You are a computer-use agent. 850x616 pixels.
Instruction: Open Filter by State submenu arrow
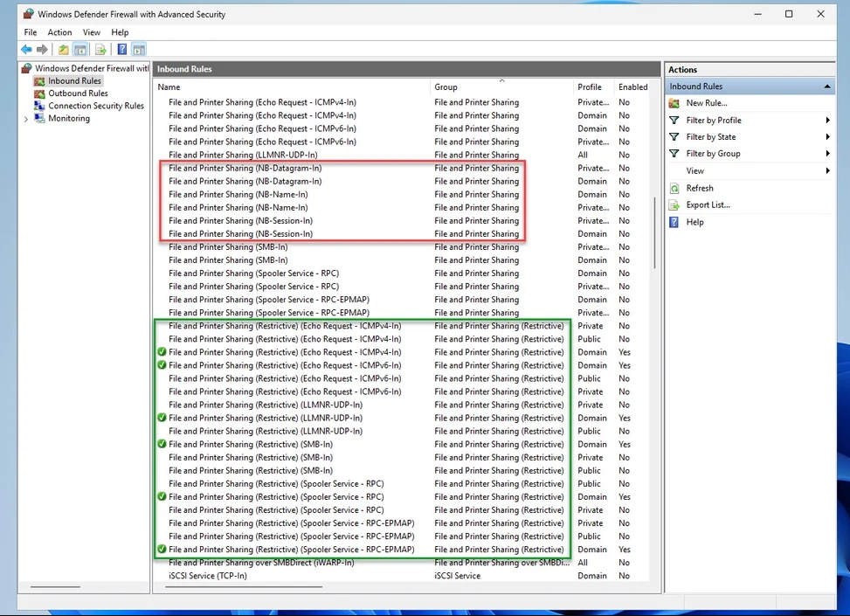click(x=827, y=136)
